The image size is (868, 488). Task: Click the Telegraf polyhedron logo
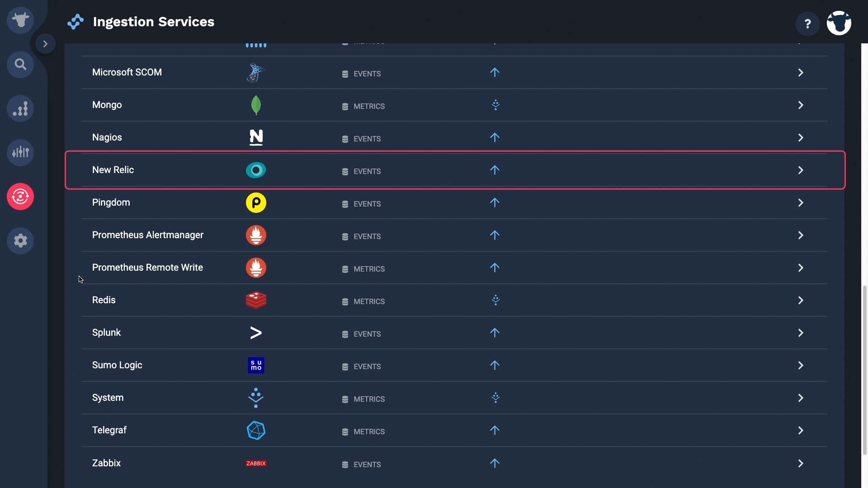pyautogui.click(x=256, y=430)
